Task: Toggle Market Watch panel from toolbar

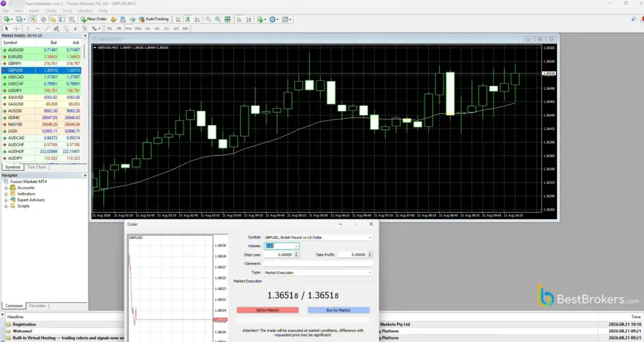Action: pos(34,19)
